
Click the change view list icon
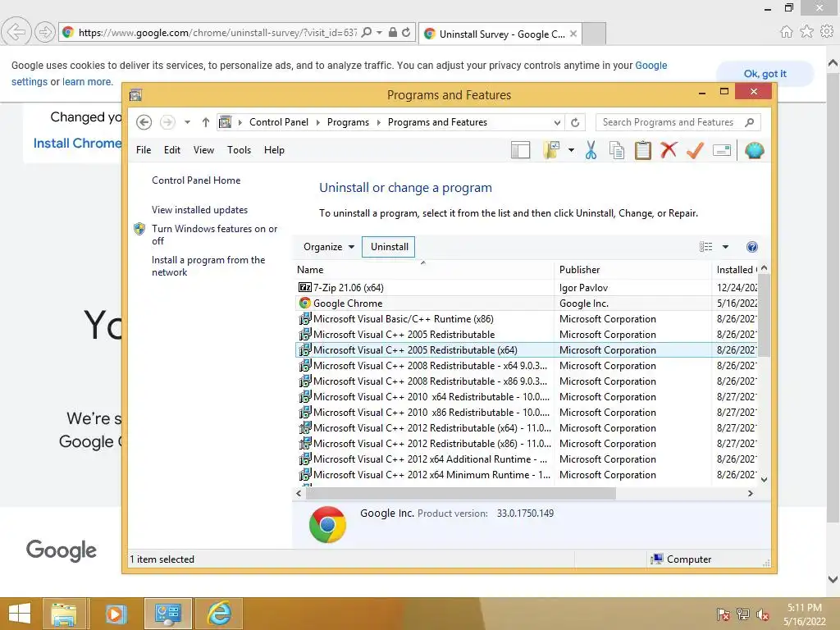coord(705,247)
